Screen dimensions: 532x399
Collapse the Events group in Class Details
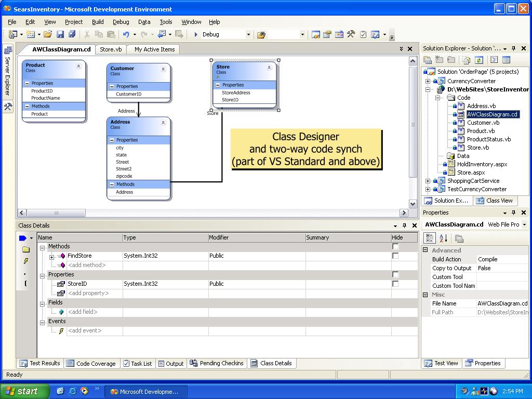coord(43,323)
